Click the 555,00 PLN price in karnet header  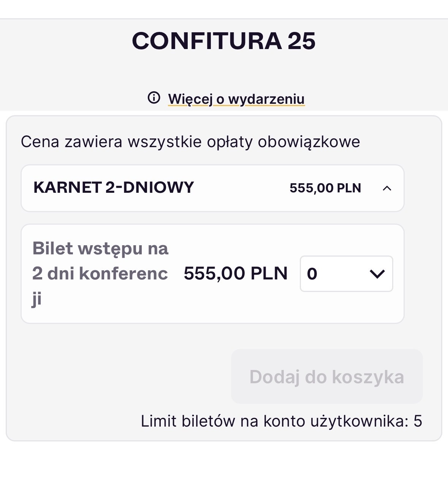pos(325,188)
